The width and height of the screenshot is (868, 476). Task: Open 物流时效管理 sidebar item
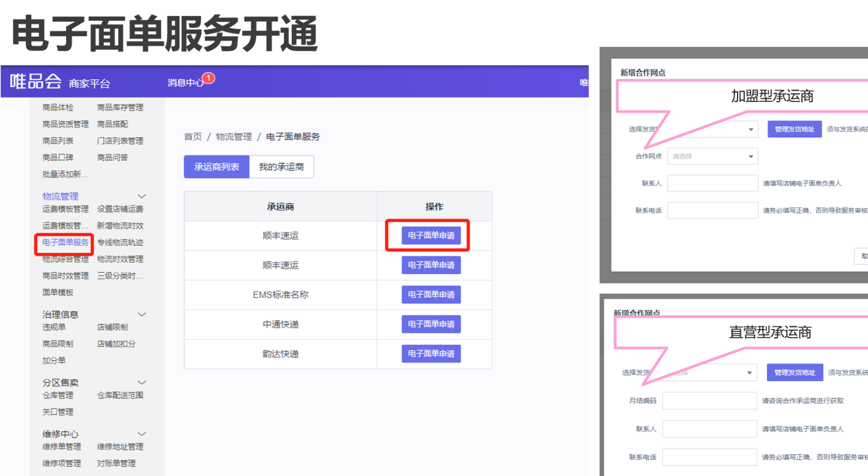tap(120, 259)
